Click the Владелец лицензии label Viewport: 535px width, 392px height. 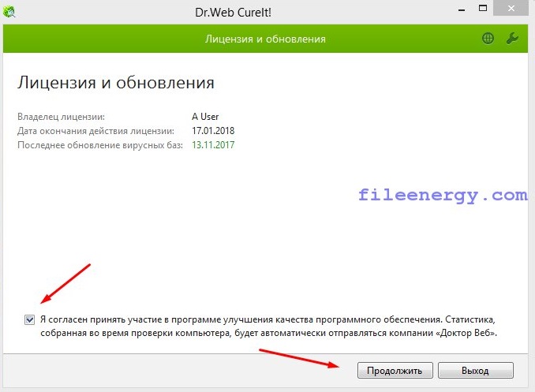click(x=61, y=117)
